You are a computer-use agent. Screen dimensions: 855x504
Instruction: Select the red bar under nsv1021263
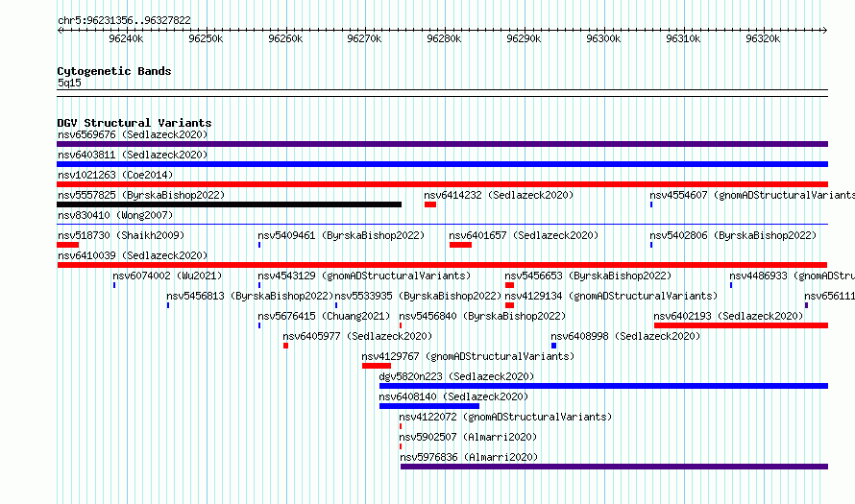[442, 184]
